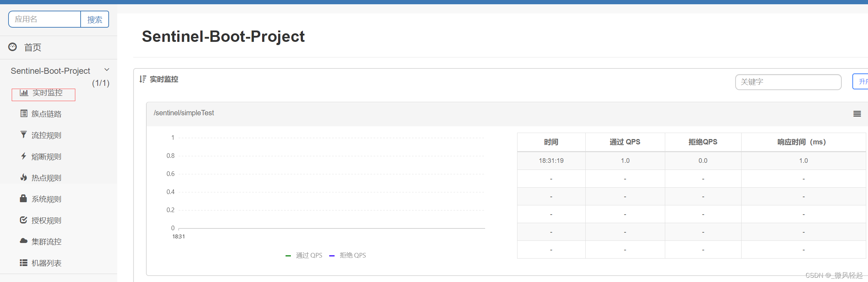Click the 搜索 button

[x=95, y=19]
